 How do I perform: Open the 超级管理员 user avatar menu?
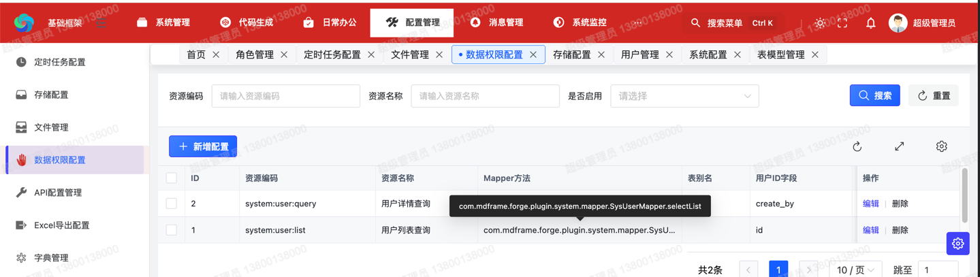point(922,22)
